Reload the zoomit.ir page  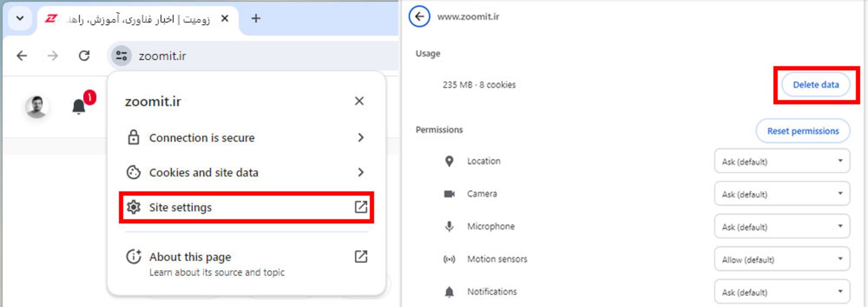pos(84,56)
